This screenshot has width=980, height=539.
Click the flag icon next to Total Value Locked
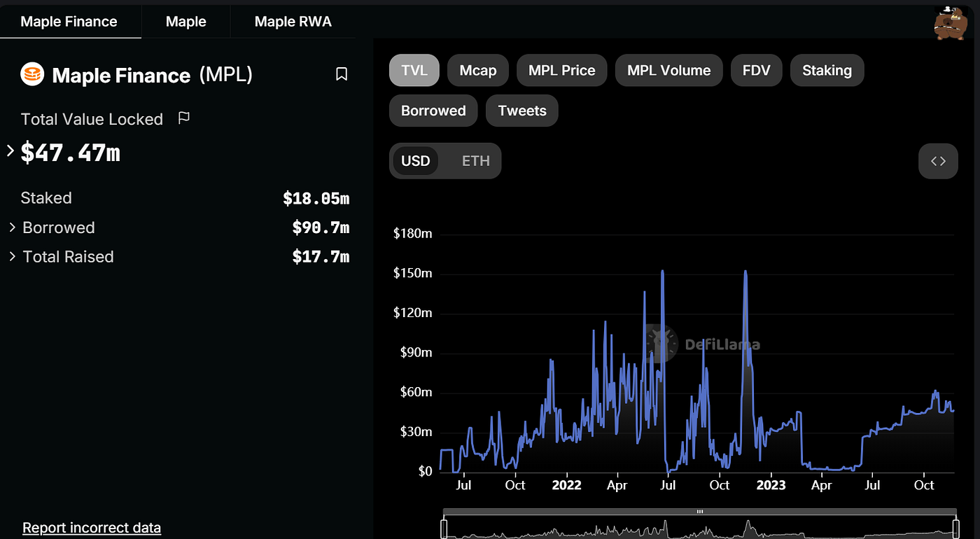(183, 118)
